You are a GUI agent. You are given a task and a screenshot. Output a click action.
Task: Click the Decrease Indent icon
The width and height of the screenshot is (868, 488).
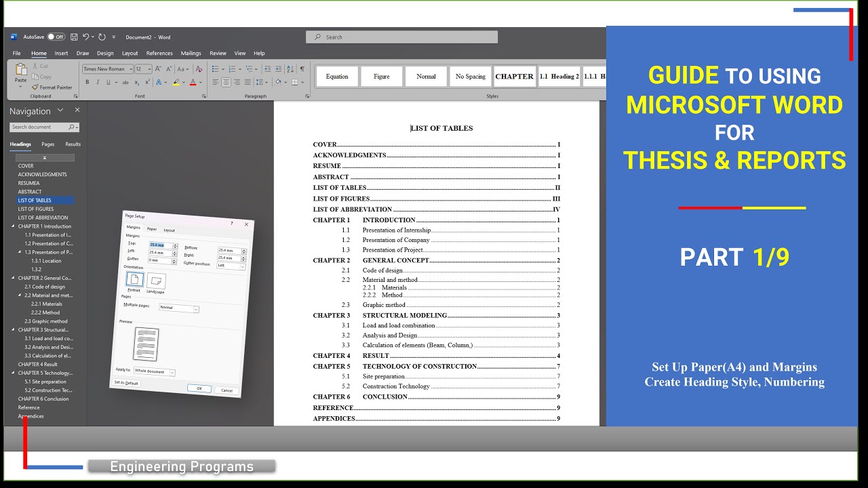[x=267, y=69]
